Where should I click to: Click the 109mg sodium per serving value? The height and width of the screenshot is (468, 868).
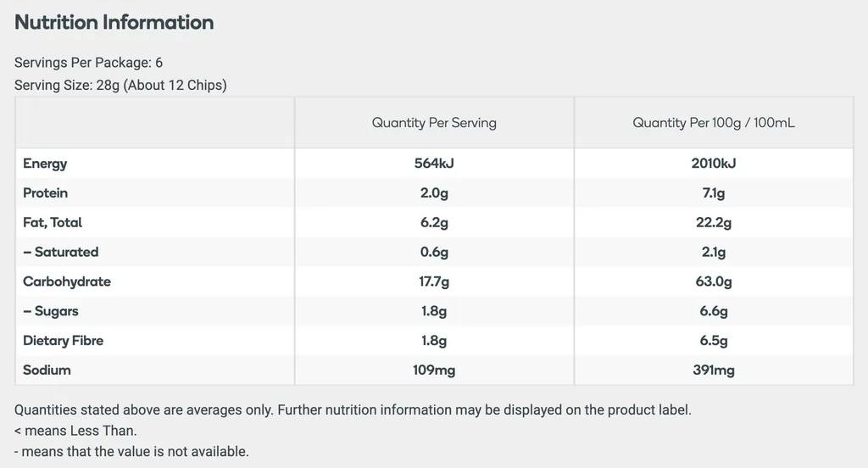[434, 370]
